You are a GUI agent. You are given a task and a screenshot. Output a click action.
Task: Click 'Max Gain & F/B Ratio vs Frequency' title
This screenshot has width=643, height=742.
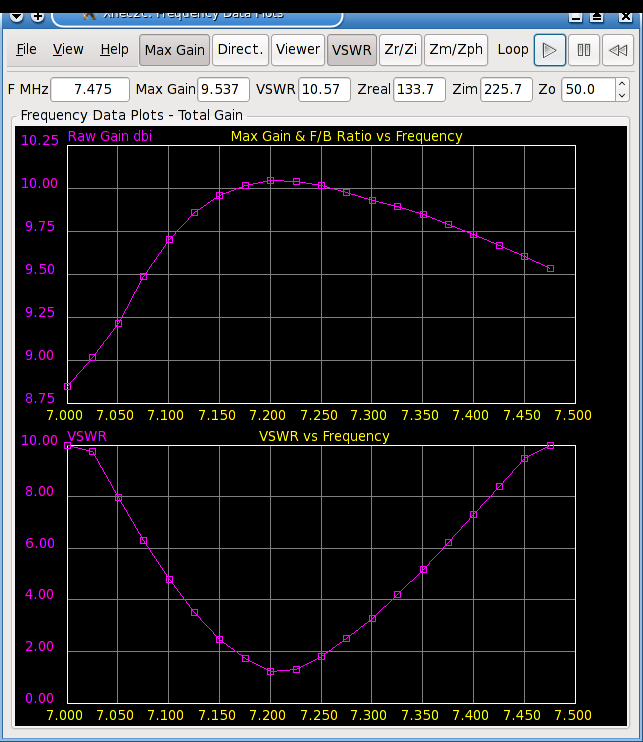click(x=346, y=136)
